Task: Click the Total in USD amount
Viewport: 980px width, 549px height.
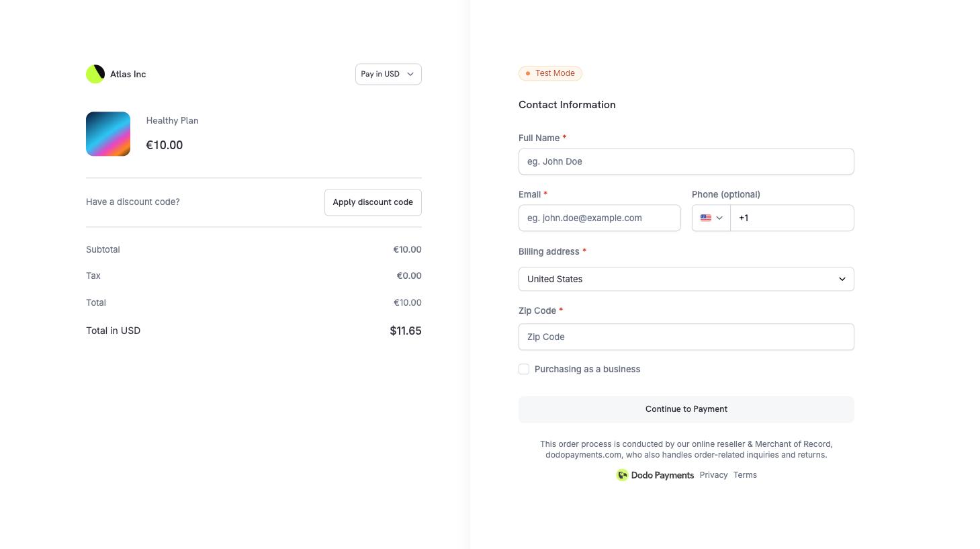Action: [x=406, y=330]
